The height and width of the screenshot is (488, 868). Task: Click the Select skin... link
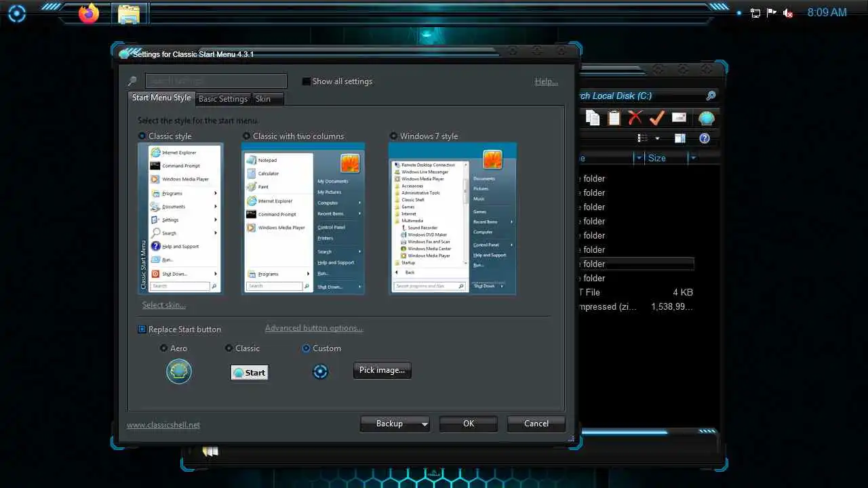click(163, 305)
